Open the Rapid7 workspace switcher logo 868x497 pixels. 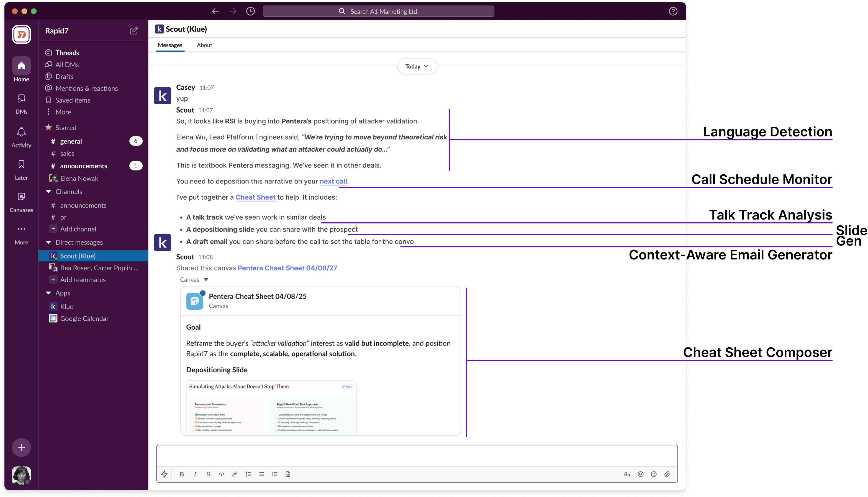pos(21,34)
